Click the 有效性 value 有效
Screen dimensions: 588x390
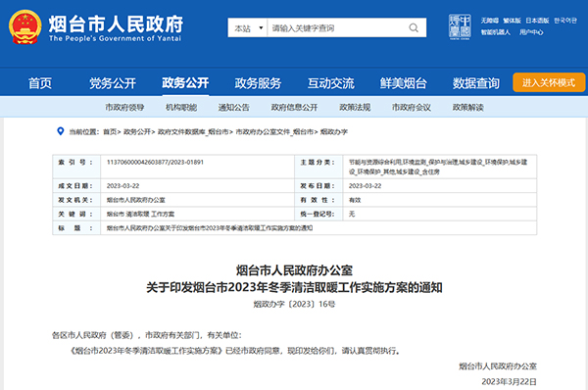pyautogui.click(x=355, y=200)
